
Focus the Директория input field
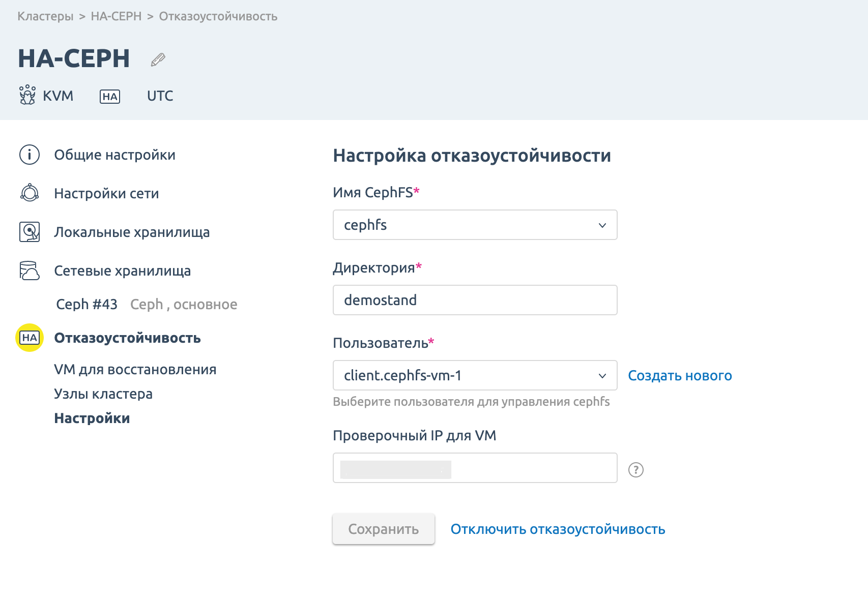(475, 300)
